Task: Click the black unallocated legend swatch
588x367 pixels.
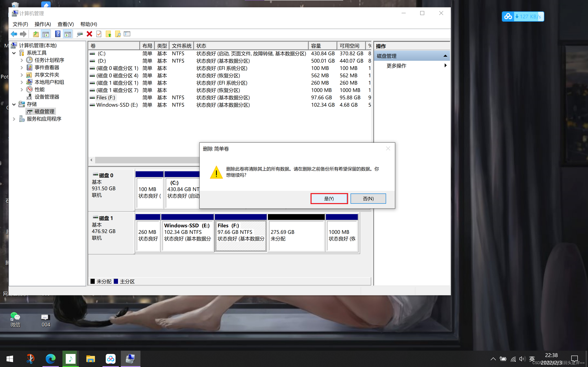Action: 92,281
